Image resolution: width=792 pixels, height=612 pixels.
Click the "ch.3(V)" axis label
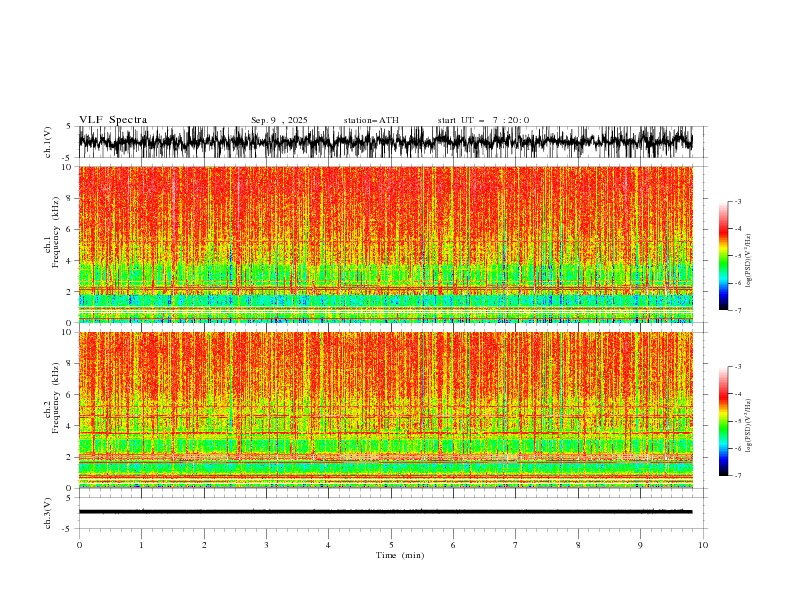(48, 513)
